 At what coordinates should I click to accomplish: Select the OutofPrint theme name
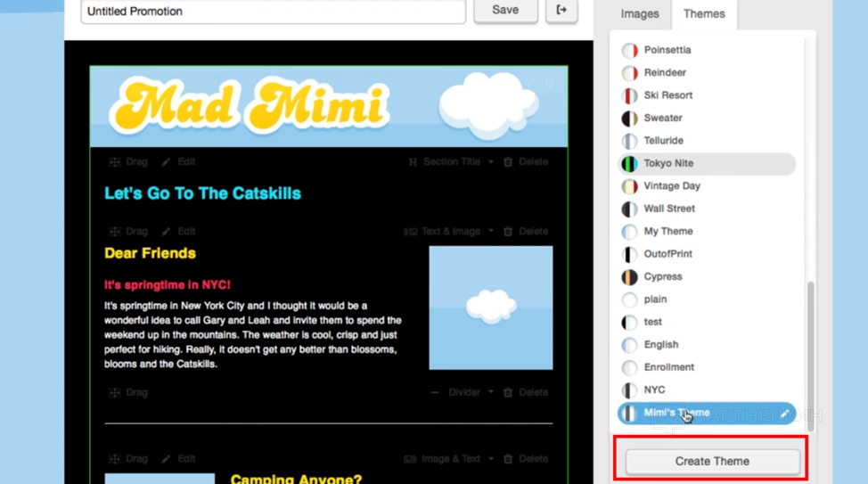pyautogui.click(x=667, y=254)
